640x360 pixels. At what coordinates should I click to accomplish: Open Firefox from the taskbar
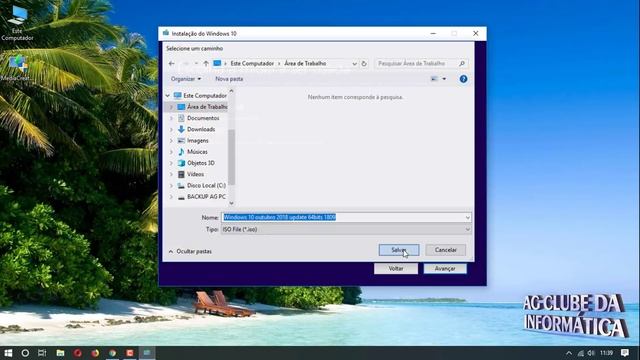[x=95, y=353]
